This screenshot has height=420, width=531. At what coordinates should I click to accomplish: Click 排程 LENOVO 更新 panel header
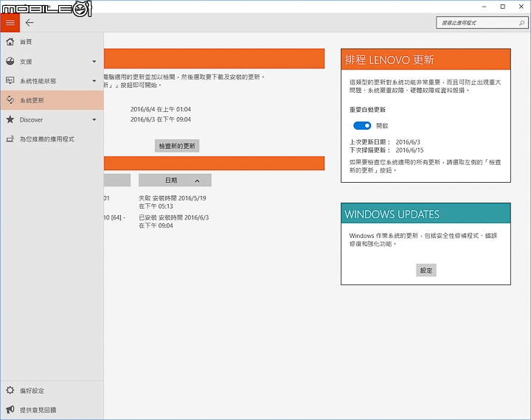pyautogui.click(x=426, y=60)
